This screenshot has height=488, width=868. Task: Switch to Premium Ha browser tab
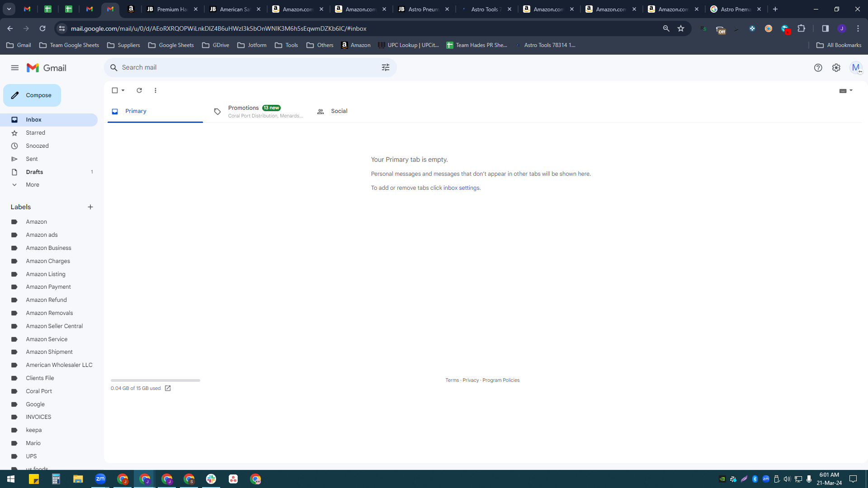[172, 9]
